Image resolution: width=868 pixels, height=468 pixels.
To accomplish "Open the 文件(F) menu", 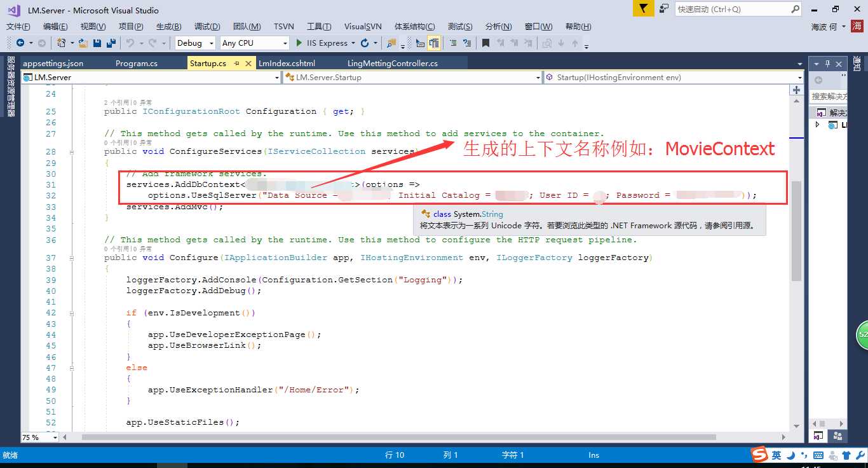I will click(18, 26).
